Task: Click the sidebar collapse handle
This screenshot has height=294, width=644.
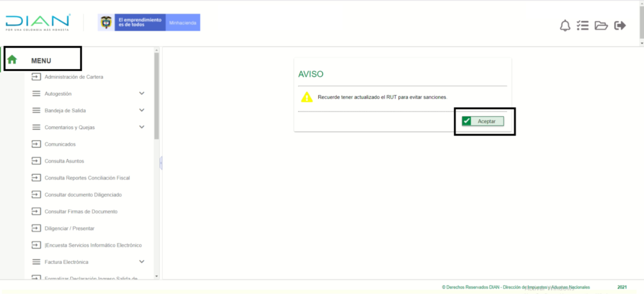Action: (161, 163)
